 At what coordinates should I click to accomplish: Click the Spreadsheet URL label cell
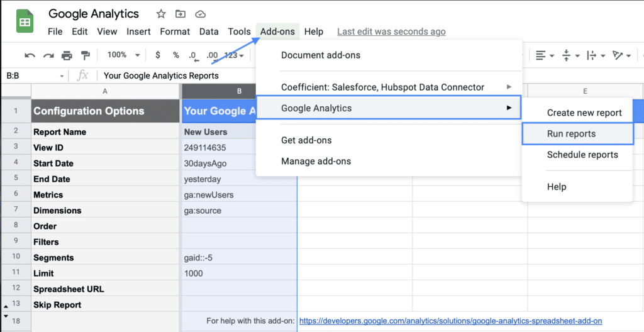click(x=105, y=289)
